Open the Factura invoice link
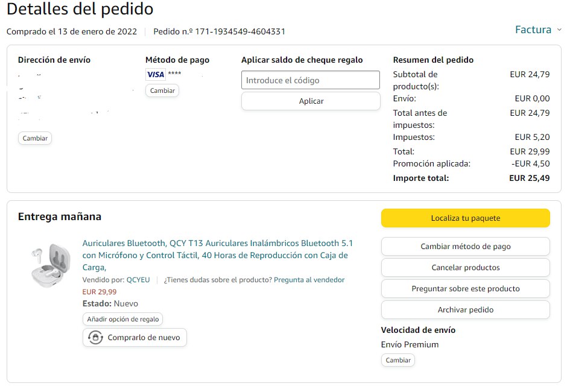This screenshot has width=570, height=392. point(533,30)
